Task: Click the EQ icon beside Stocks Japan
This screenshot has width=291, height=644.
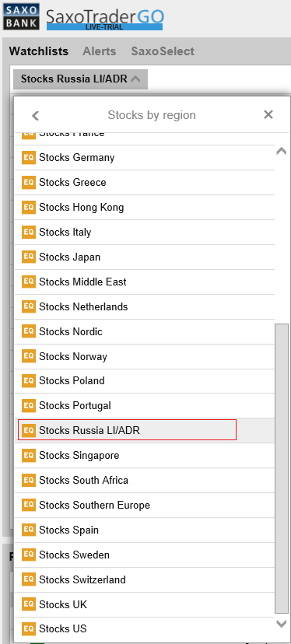Action: tap(29, 257)
